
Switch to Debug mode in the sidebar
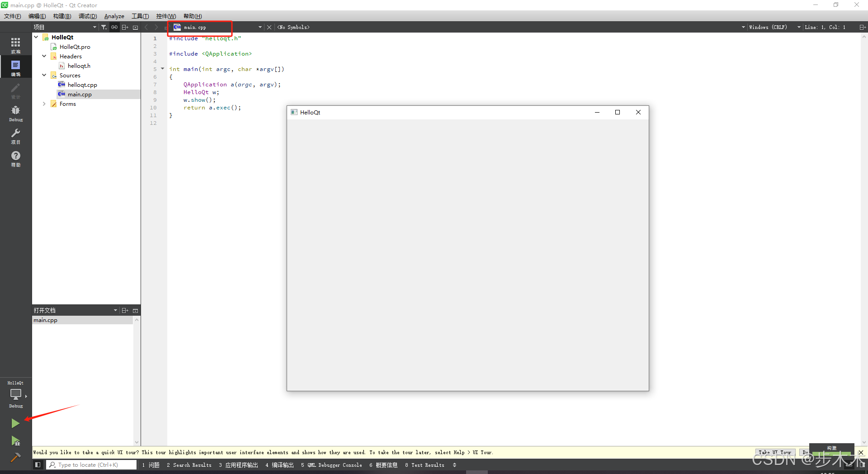pos(16,112)
